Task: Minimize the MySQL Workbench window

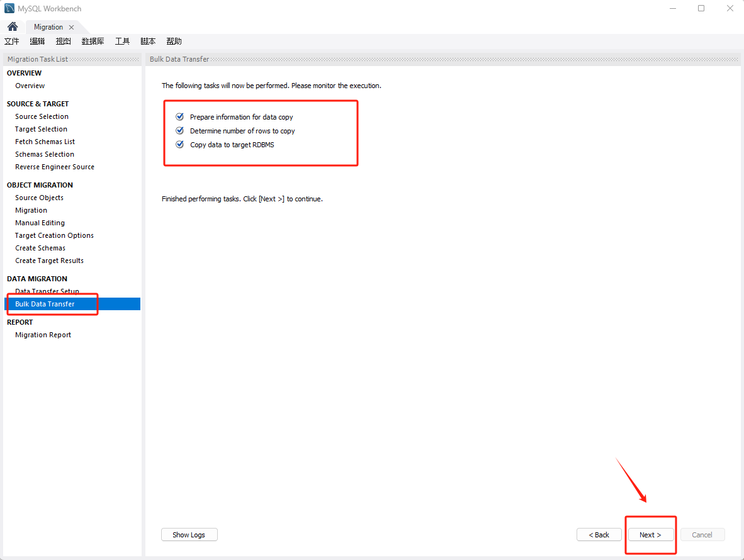Action: click(x=673, y=9)
